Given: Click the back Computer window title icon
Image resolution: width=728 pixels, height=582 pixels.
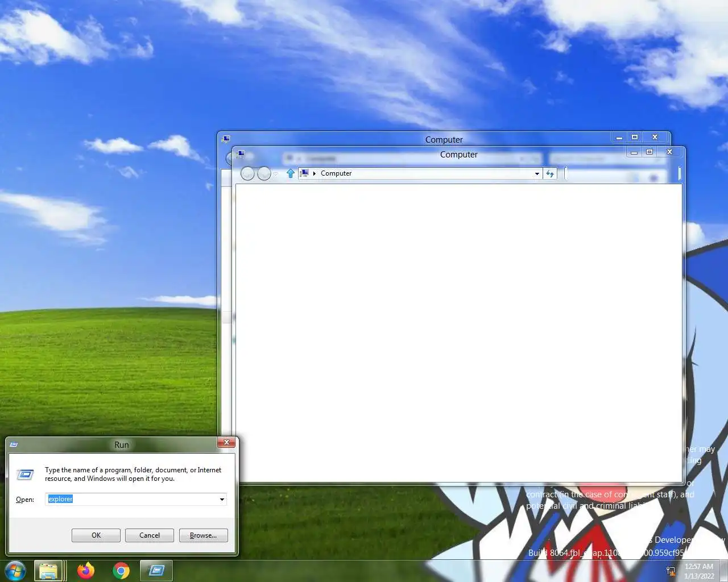Looking at the screenshot, I should 226,139.
